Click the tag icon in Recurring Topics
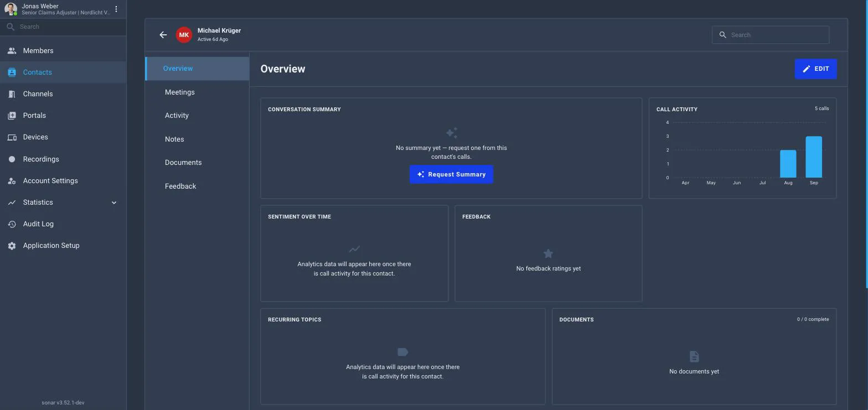 pyautogui.click(x=403, y=352)
